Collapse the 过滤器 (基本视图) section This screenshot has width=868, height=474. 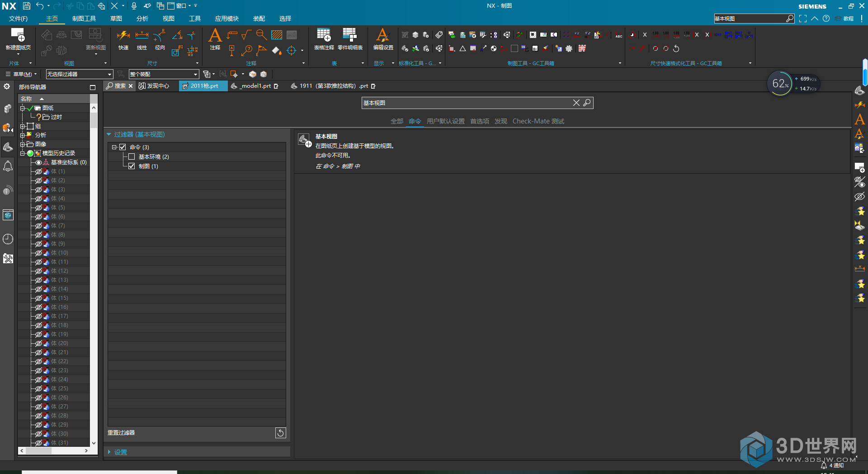coord(109,134)
